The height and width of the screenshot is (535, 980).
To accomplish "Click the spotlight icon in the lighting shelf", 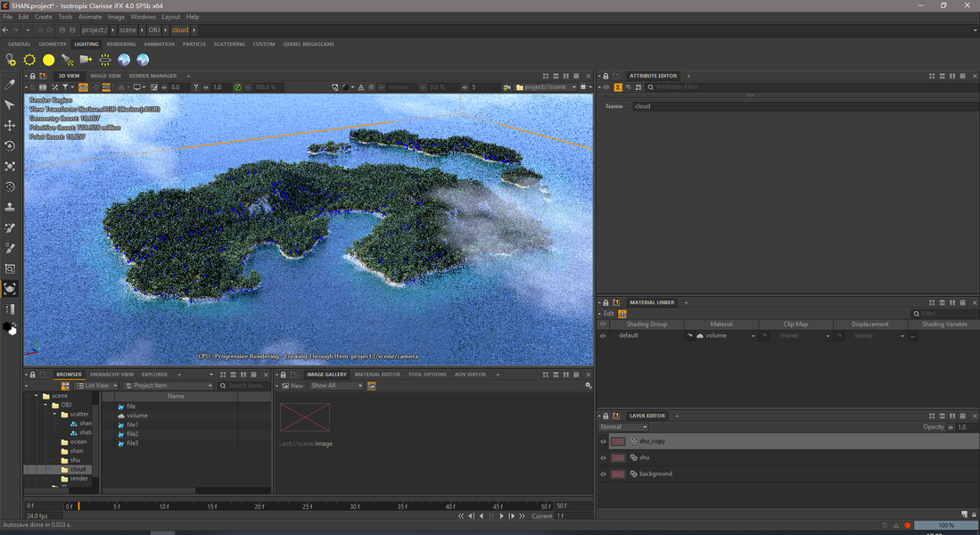I will coord(68,60).
